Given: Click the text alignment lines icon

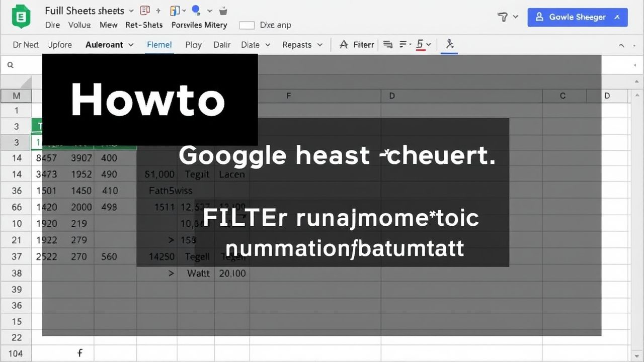Looking at the screenshot, I should pos(387,45).
